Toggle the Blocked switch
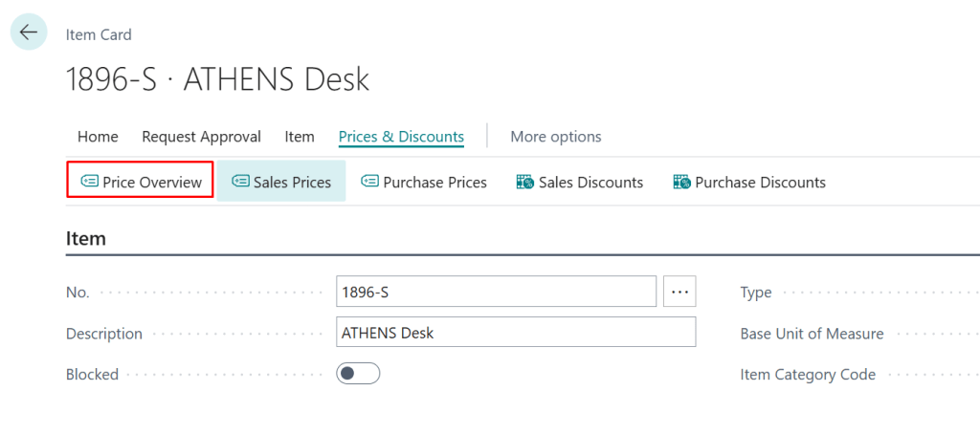The height and width of the screenshot is (435, 980). click(x=358, y=374)
